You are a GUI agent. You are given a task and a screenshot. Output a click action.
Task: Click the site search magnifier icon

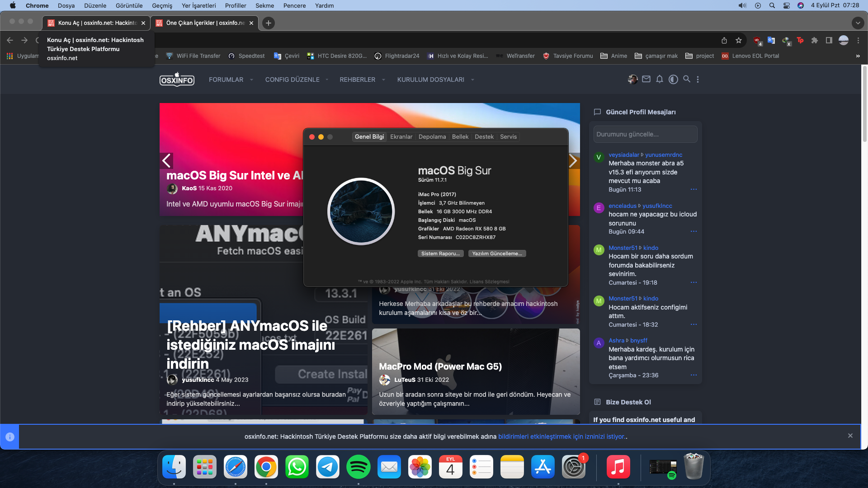[687, 79]
